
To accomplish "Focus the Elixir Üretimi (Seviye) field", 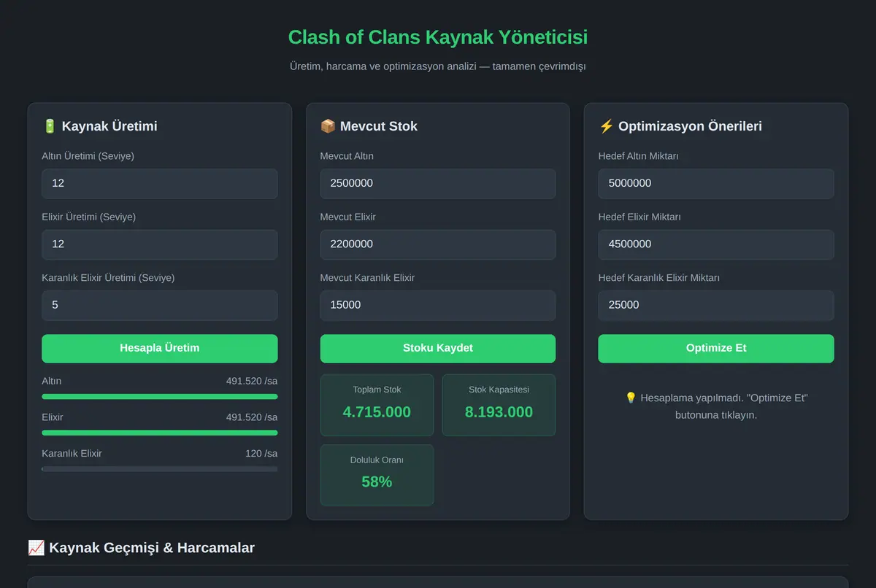I will 160,244.
